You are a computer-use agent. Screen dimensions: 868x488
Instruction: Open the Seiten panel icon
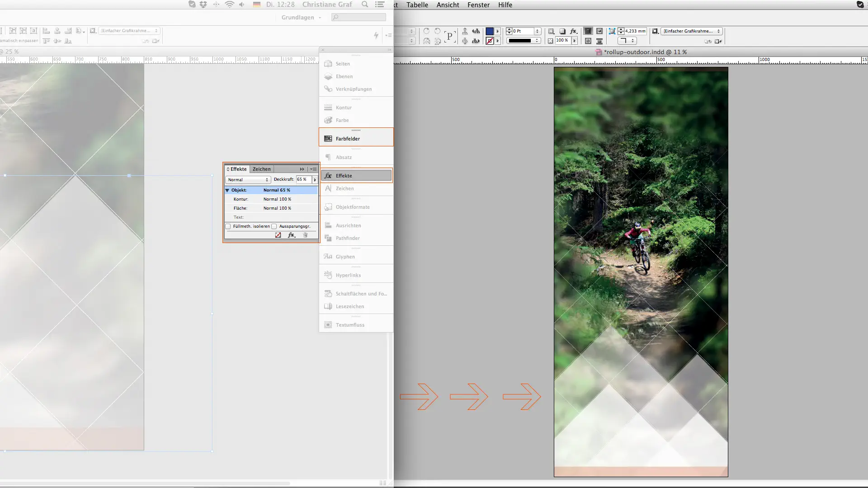point(329,64)
